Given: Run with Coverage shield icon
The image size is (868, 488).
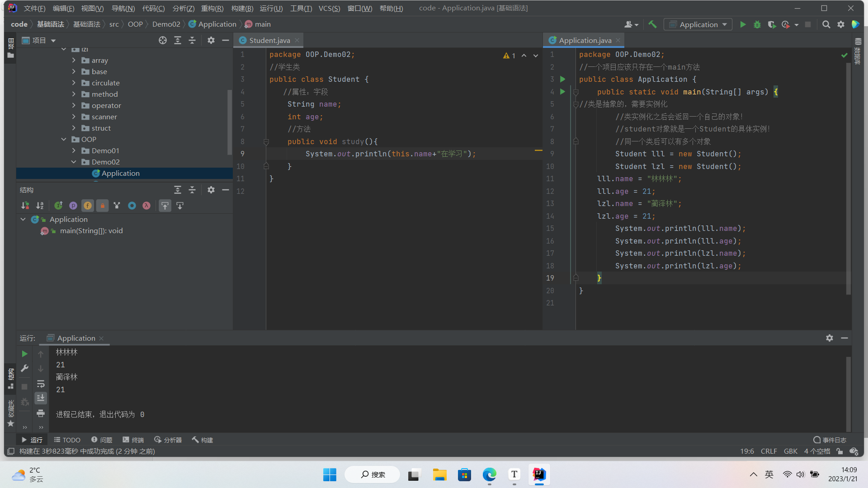Looking at the screenshot, I should point(772,24).
